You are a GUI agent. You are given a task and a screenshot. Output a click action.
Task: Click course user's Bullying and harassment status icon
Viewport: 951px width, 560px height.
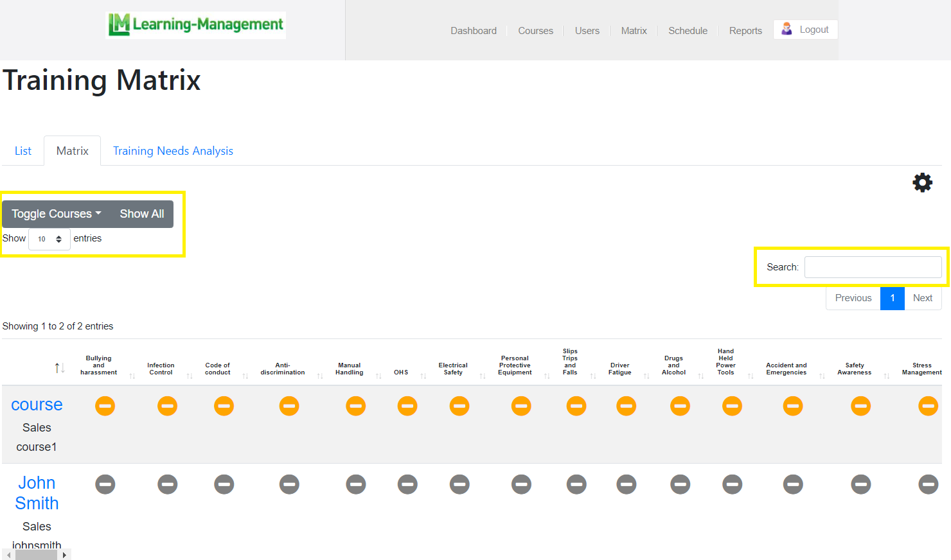coord(105,406)
